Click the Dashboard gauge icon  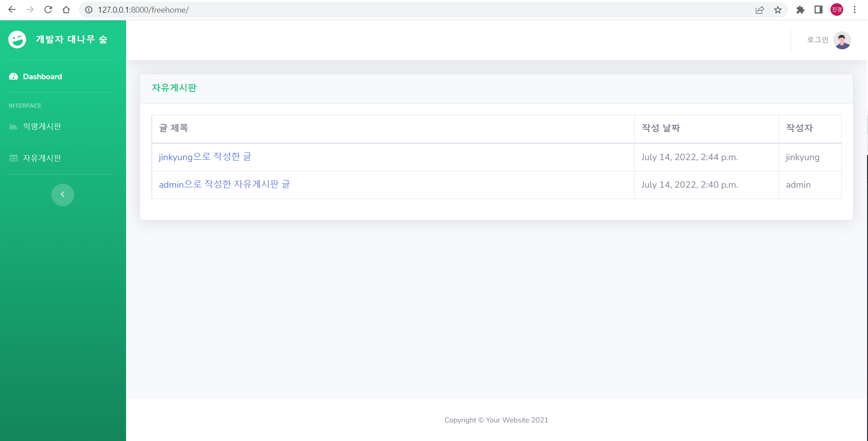pyautogui.click(x=14, y=76)
